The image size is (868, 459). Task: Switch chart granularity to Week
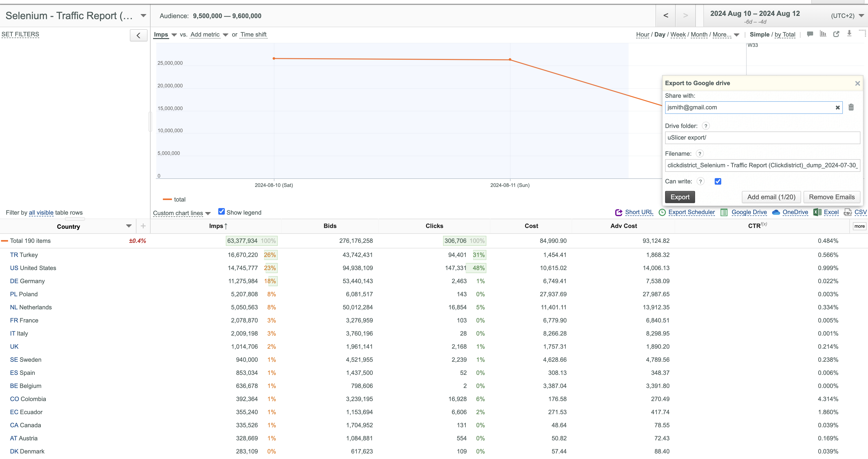pos(678,35)
